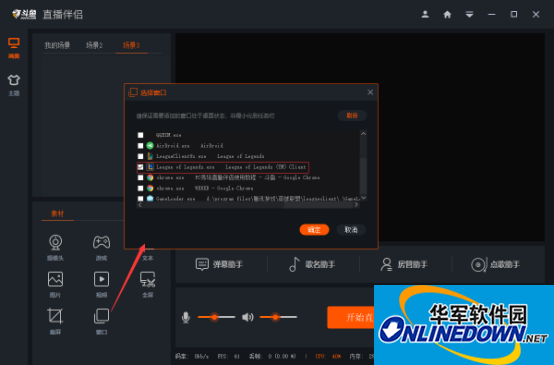Add a full screen (全屏) capture source
The height and width of the screenshot is (365, 554).
(x=147, y=284)
